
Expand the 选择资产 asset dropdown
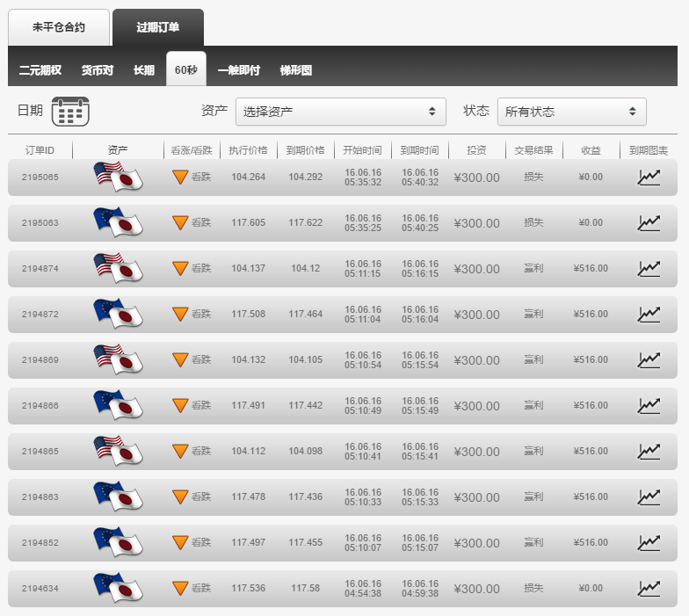pyautogui.click(x=341, y=112)
